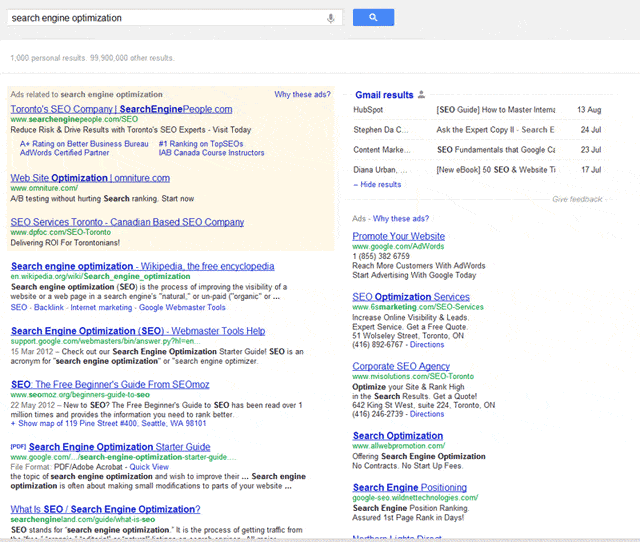The image size is (640, 542).
Task: Click Google Webmaster Tools sitelink
Action: tap(182, 307)
